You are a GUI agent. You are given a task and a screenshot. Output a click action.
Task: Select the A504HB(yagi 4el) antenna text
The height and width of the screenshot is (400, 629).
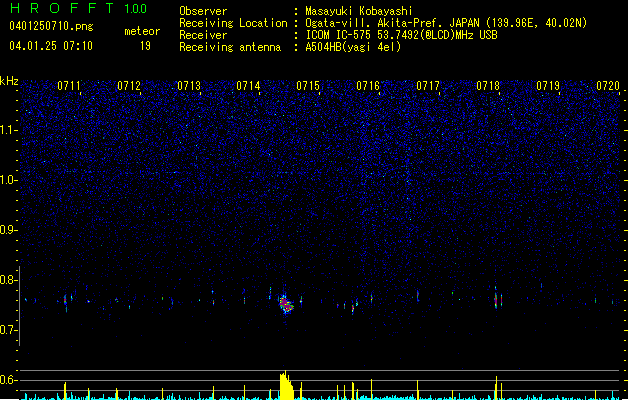pyautogui.click(x=353, y=47)
